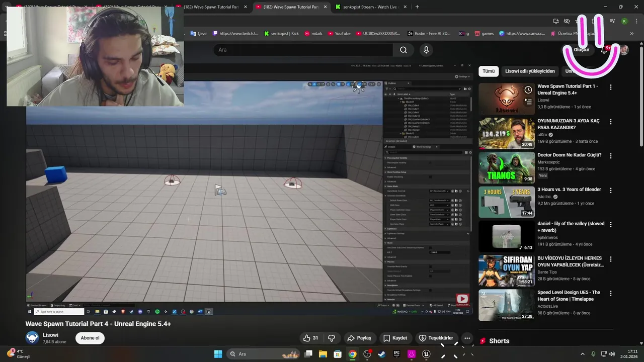644x362 pixels.
Task: Open a new Chrome tab
Action: (417, 7)
